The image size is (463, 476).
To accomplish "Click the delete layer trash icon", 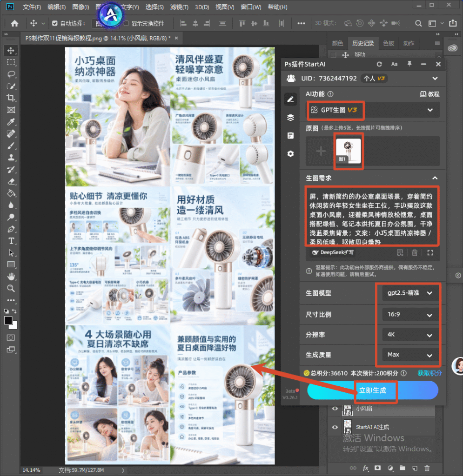I will pyautogui.click(x=427, y=468).
